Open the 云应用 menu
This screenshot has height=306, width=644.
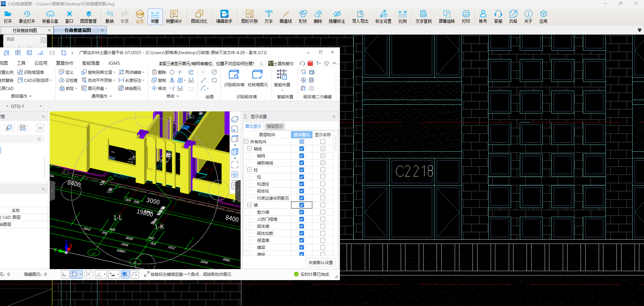tap(41, 63)
